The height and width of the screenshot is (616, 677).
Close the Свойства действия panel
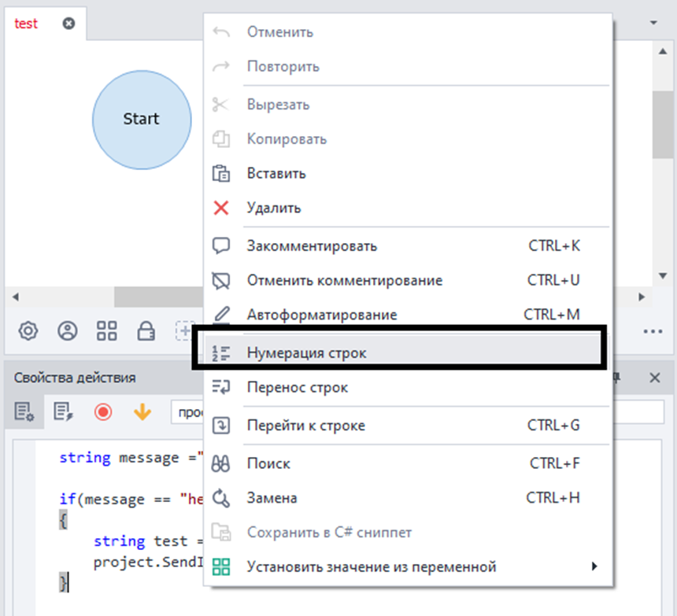click(x=654, y=378)
